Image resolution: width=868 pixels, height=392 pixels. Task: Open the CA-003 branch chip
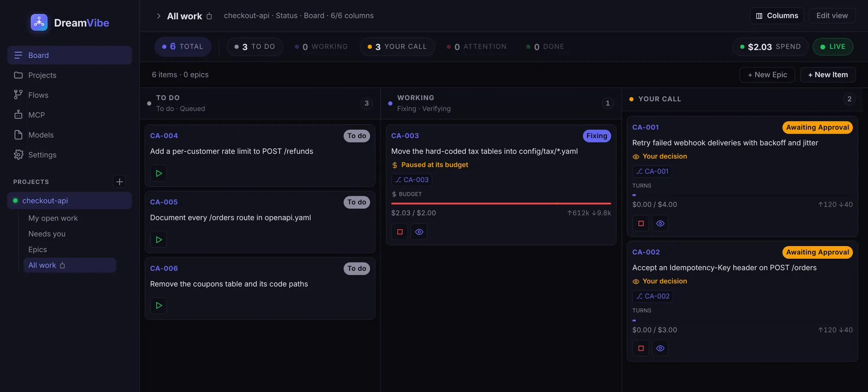412,180
